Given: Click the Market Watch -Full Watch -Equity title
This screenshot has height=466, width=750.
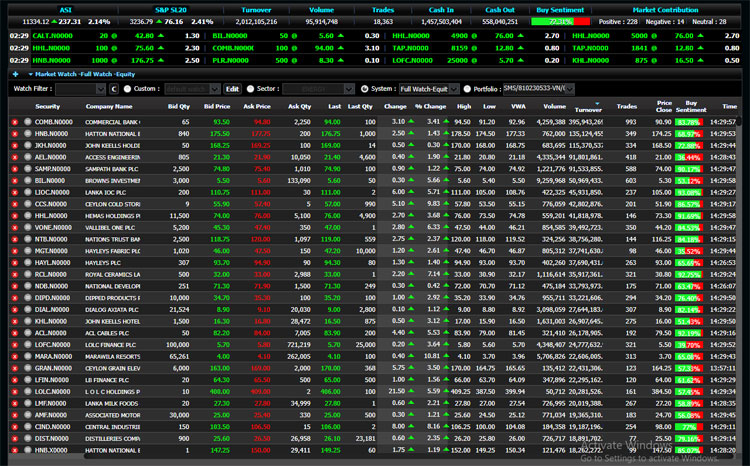Looking at the screenshot, I should 85,74.
